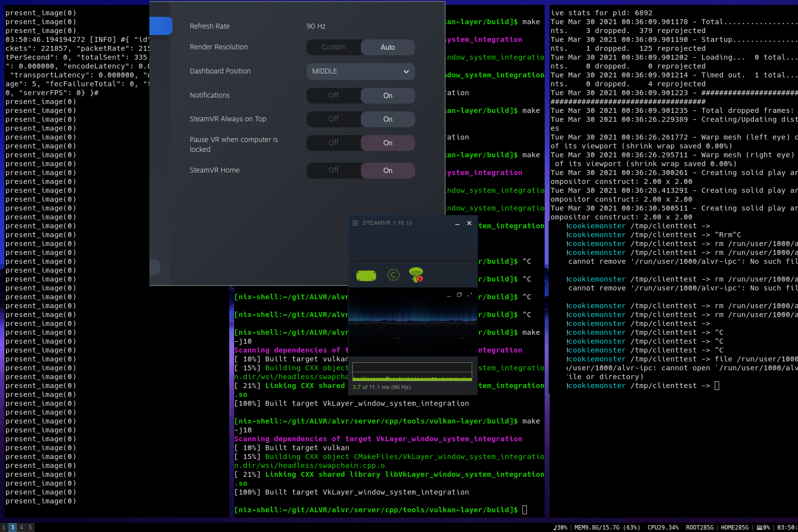This screenshot has width=798, height=532.
Task: Disable SteamVR Home with Off button
Action: pos(334,171)
